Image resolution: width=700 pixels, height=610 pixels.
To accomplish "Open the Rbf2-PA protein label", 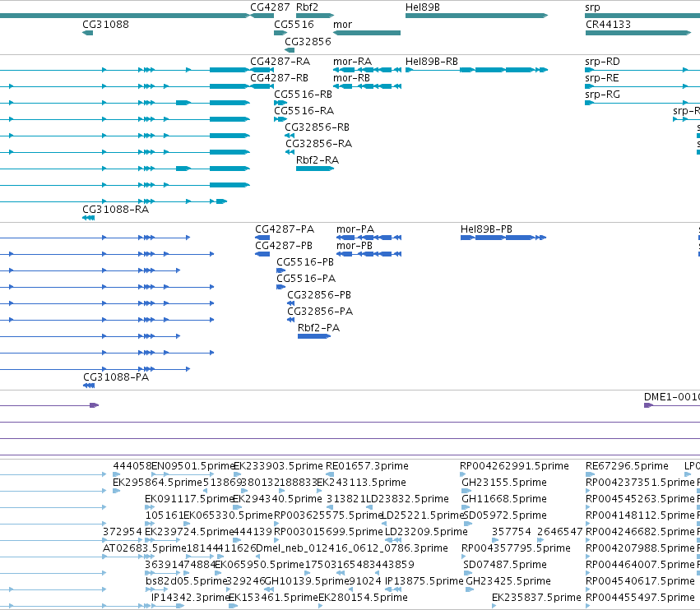I will (318, 327).
